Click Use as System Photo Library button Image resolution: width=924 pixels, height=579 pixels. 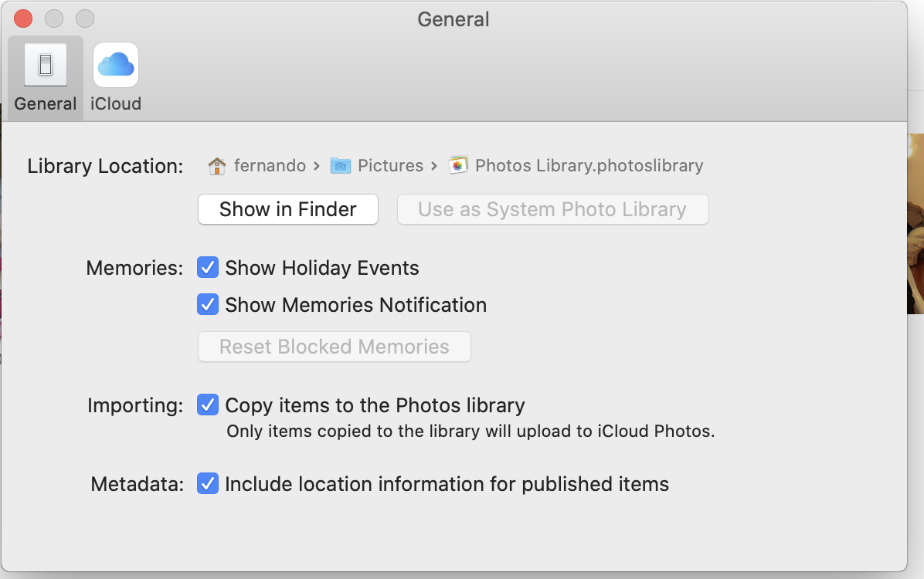click(x=552, y=209)
